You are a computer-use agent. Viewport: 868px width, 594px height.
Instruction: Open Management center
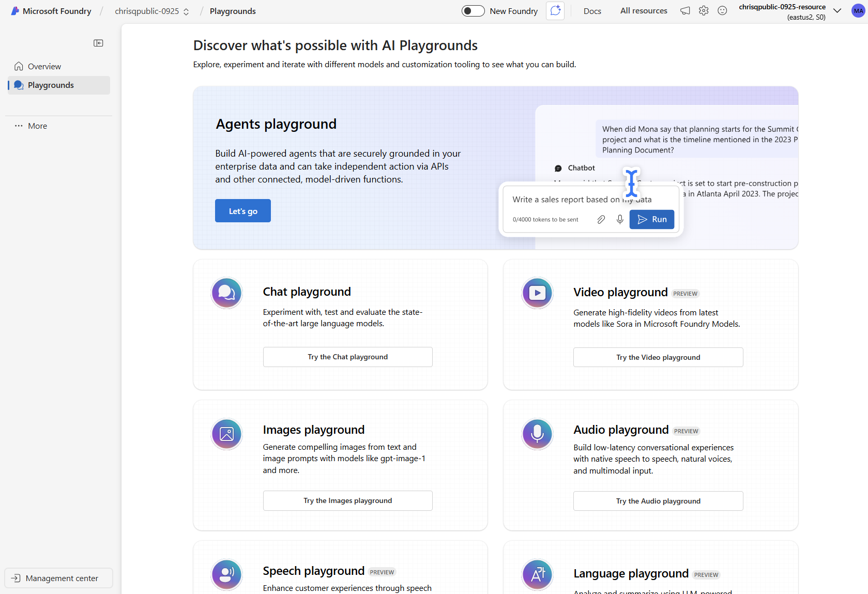(x=58, y=578)
